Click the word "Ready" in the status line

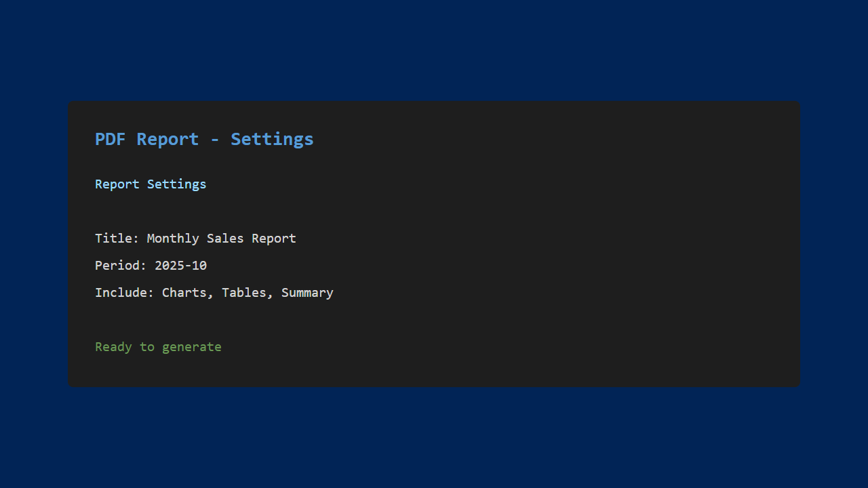click(113, 347)
